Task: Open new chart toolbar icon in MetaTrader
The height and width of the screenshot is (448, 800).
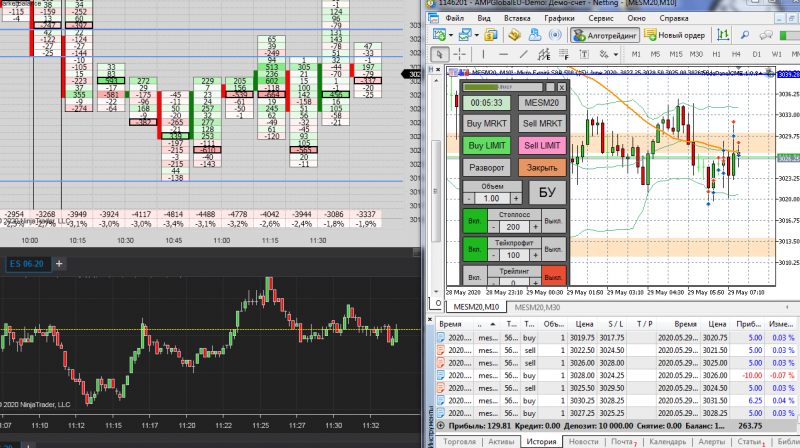Action: [x=438, y=35]
